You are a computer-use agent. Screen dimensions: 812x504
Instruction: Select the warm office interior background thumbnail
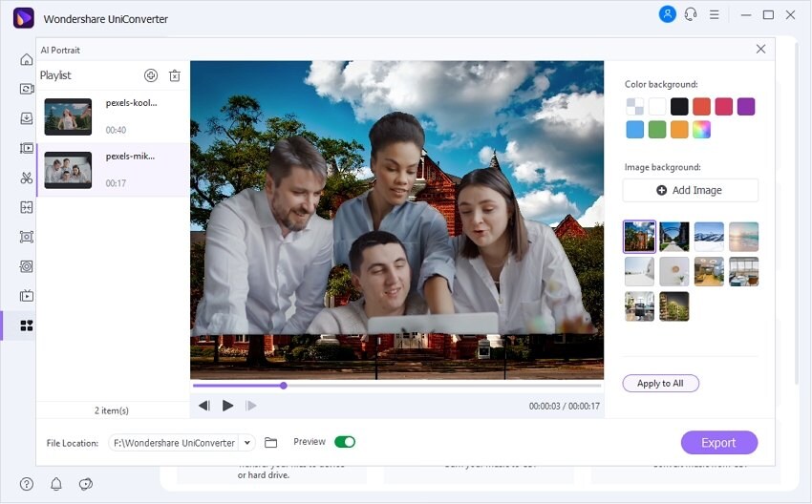pyautogui.click(x=709, y=271)
